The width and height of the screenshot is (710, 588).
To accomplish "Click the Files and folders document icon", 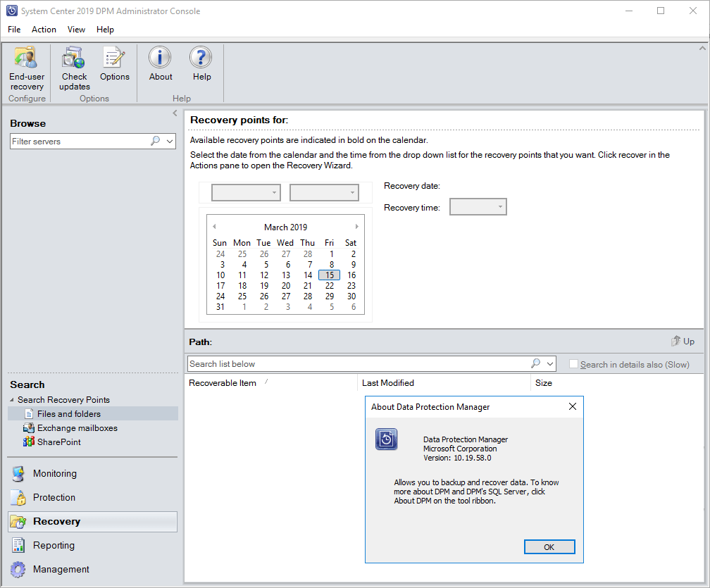I will [x=29, y=414].
